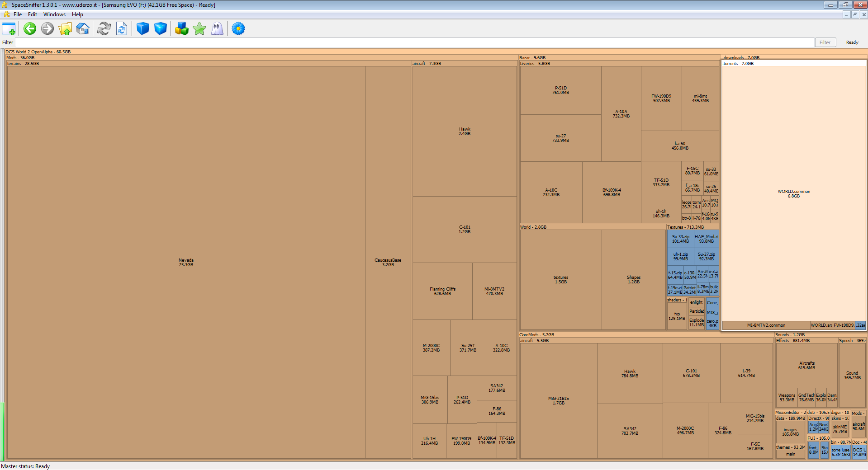Click the blue flower donate icon
Image resolution: width=868 pixels, height=470 pixels.
(x=238, y=29)
